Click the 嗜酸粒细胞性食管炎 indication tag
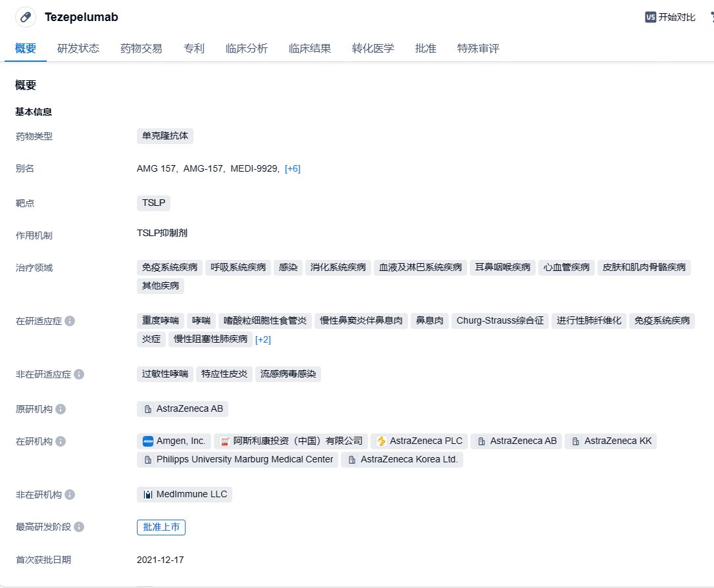The height and width of the screenshot is (588, 714). (x=265, y=321)
